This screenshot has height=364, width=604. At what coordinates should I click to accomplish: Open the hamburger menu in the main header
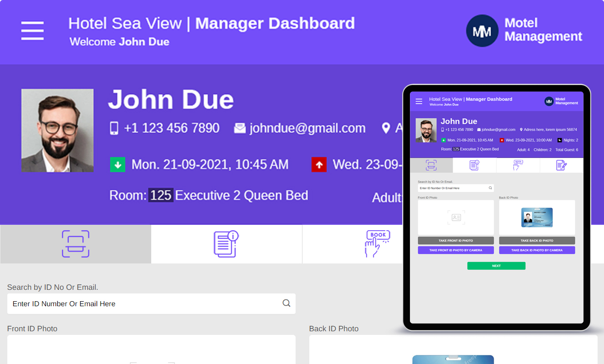[32, 31]
